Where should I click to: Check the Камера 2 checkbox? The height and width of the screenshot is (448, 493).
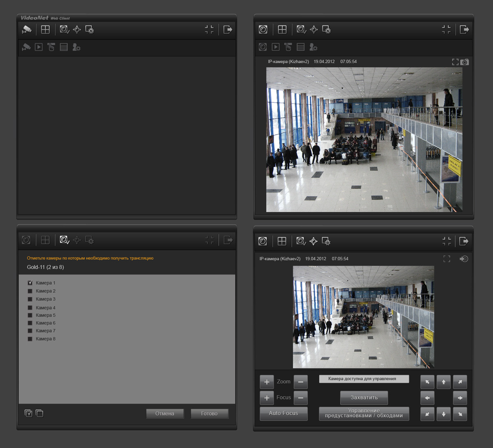pyautogui.click(x=30, y=291)
